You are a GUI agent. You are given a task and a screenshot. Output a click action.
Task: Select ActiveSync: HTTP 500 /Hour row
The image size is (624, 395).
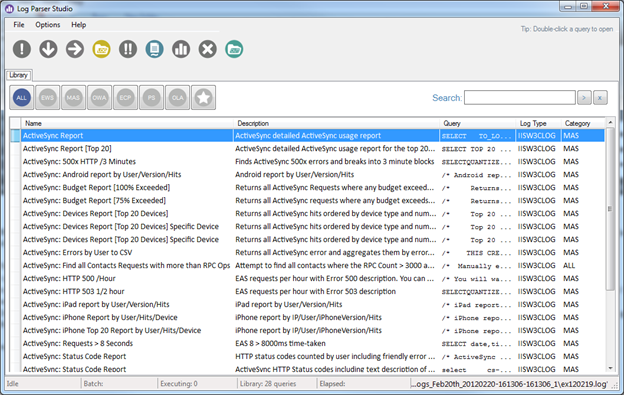click(307, 278)
